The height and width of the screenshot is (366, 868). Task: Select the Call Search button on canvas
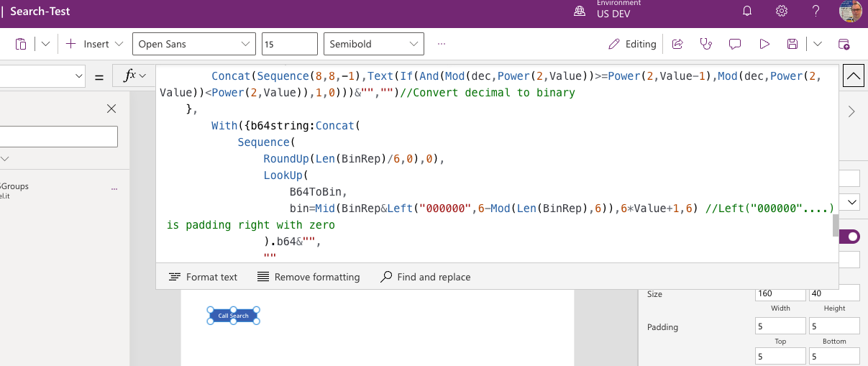point(234,316)
